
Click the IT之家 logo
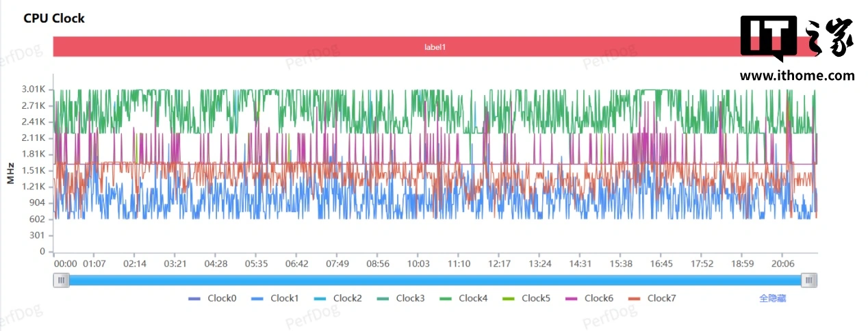point(797,39)
